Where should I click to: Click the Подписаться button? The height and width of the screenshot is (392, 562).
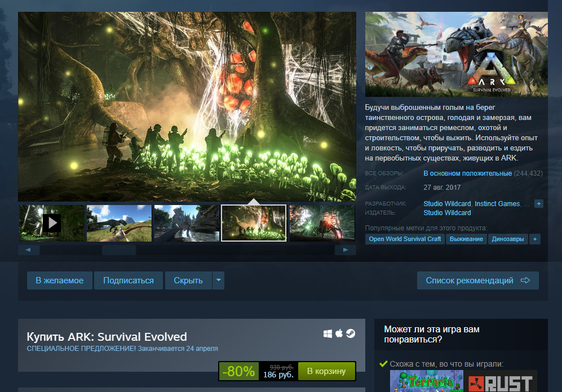[x=129, y=280]
